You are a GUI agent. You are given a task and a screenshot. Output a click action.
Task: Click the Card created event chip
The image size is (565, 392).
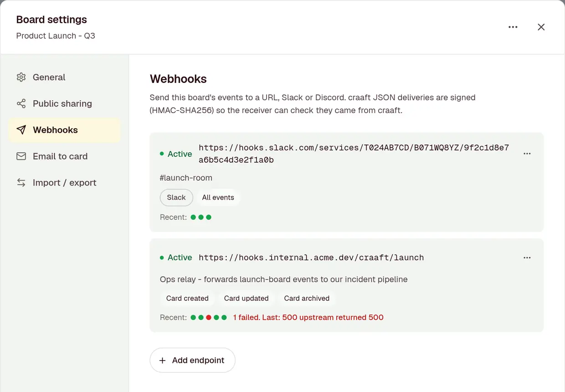187,298
